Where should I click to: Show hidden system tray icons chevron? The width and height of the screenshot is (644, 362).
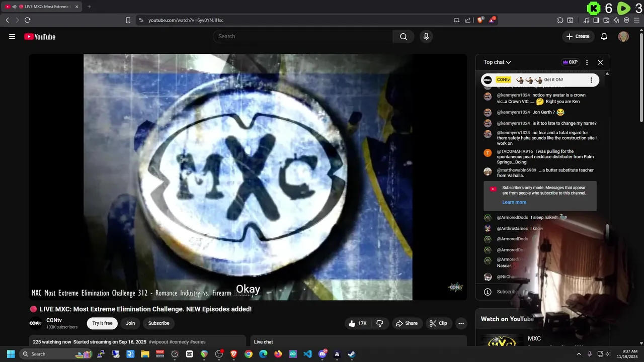coord(579,354)
